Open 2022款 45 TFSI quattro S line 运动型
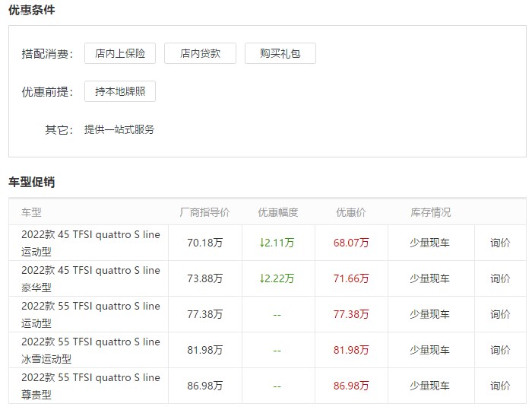 (90, 243)
